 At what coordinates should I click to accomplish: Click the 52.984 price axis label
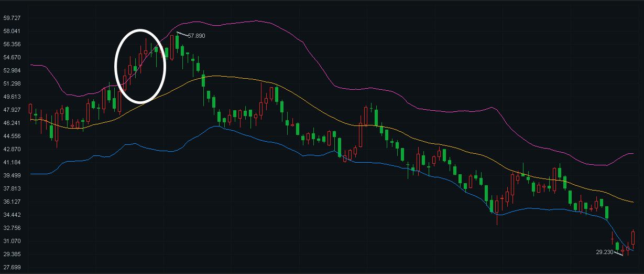12,70
